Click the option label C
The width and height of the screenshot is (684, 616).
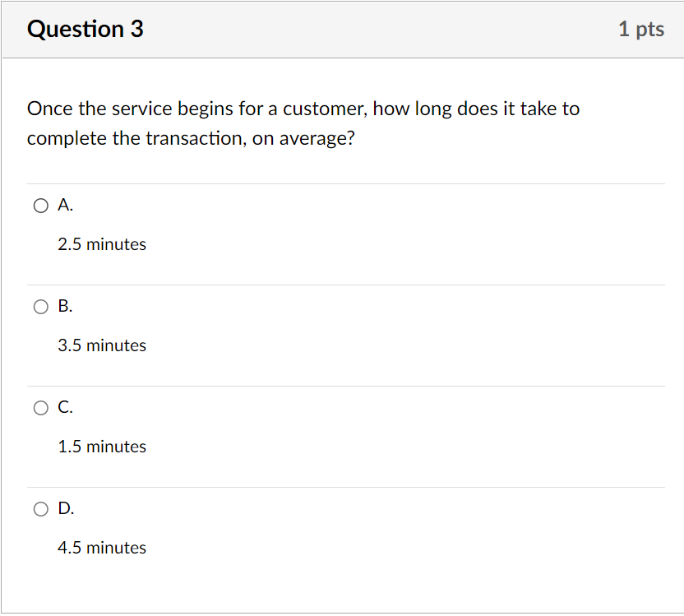(64, 406)
